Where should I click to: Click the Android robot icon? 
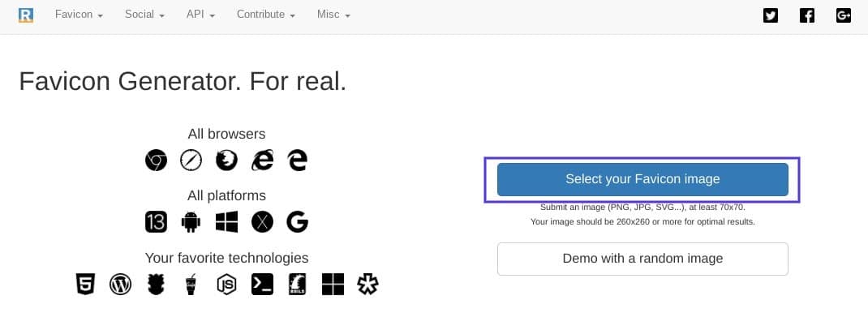[x=191, y=222]
